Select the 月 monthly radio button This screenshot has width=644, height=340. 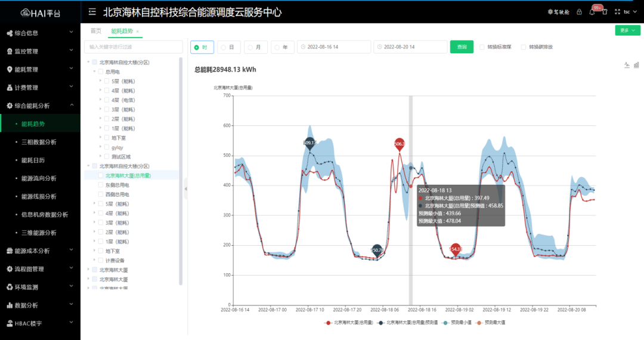click(x=250, y=48)
